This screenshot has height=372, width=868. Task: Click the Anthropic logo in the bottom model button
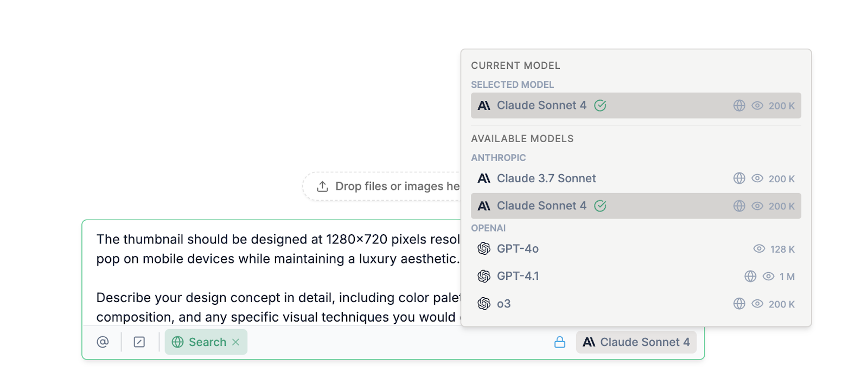[x=589, y=342]
